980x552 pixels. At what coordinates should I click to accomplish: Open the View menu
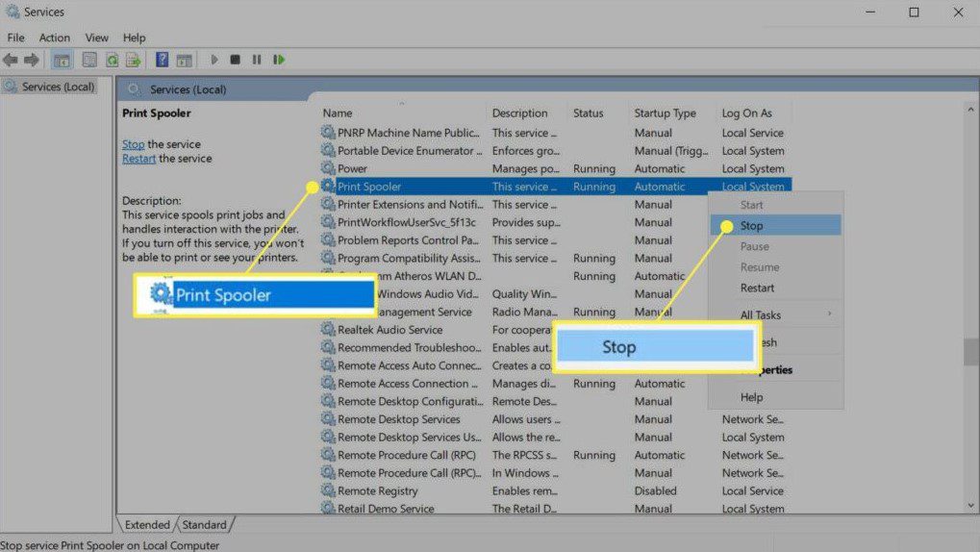pos(97,38)
